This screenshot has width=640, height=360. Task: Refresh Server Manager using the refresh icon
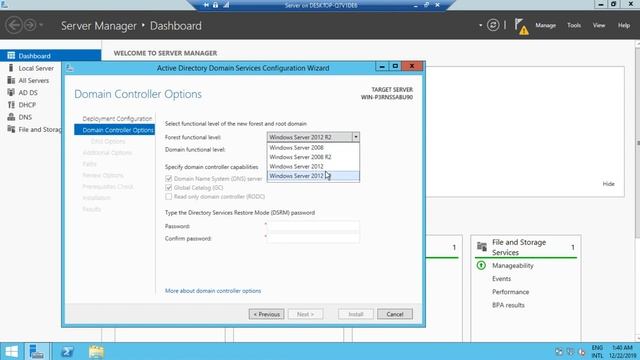point(493,25)
